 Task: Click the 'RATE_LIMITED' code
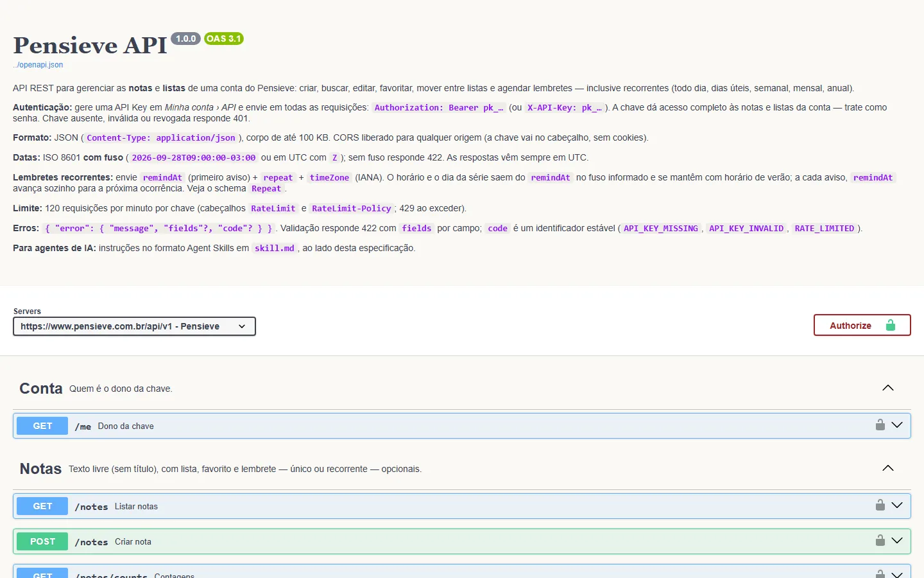coord(825,228)
